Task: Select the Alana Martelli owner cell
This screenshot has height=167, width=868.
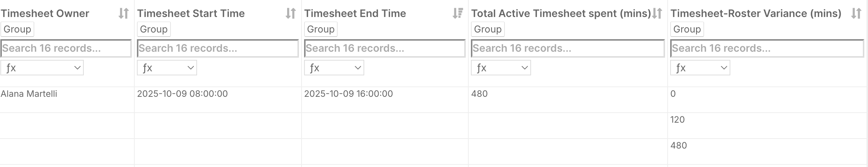Action: point(29,94)
